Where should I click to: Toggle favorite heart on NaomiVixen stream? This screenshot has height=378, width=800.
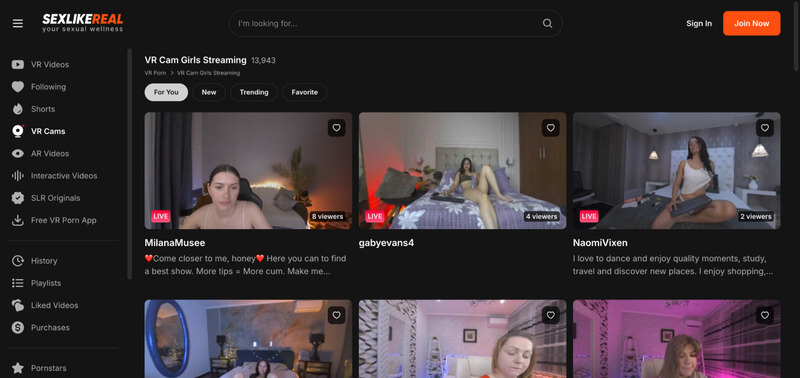765,128
